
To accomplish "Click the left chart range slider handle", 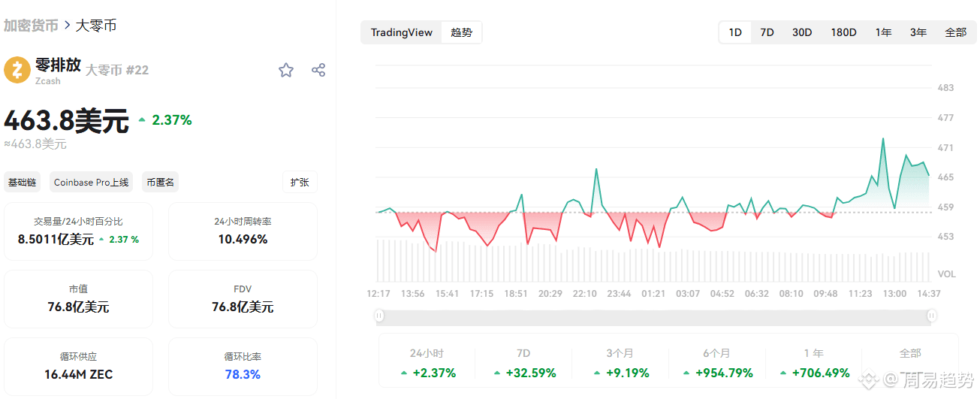I will pos(380,316).
